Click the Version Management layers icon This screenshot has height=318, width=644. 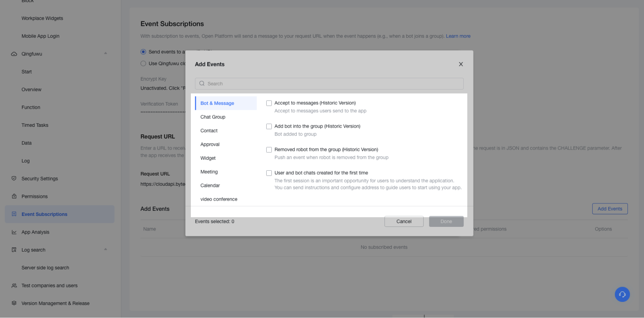(14, 303)
